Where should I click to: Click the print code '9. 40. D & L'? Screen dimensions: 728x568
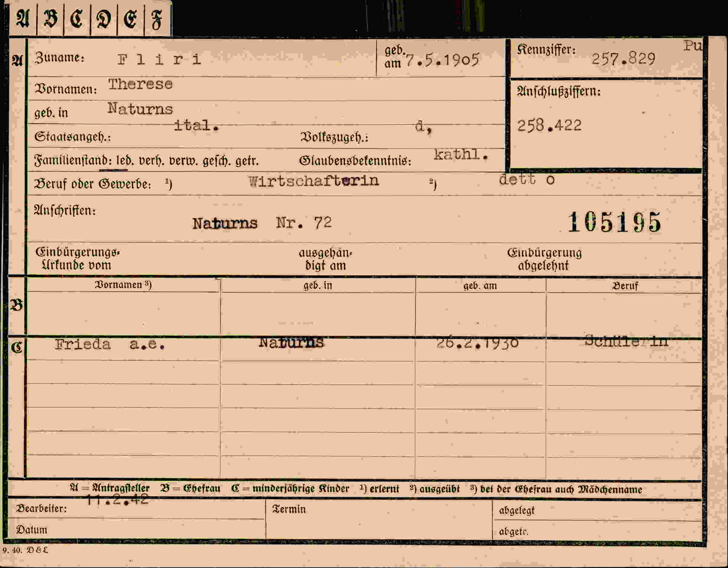pos(25,550)
